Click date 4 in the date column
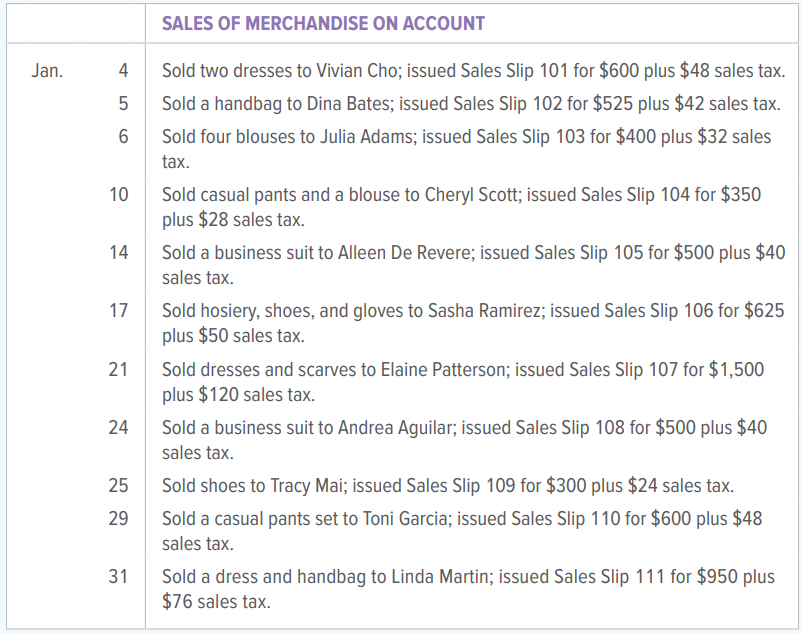801x633 pixels. pos(124,71)
